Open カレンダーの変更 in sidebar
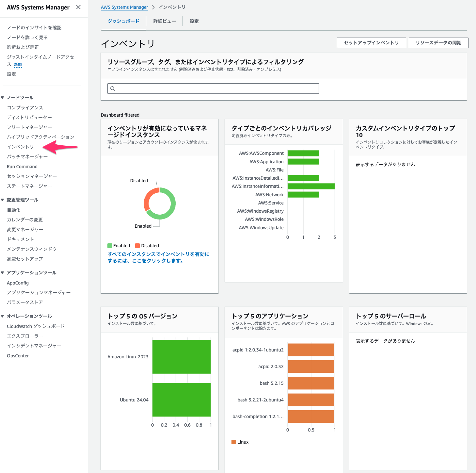The image size is (476, 473). [25, 220]
